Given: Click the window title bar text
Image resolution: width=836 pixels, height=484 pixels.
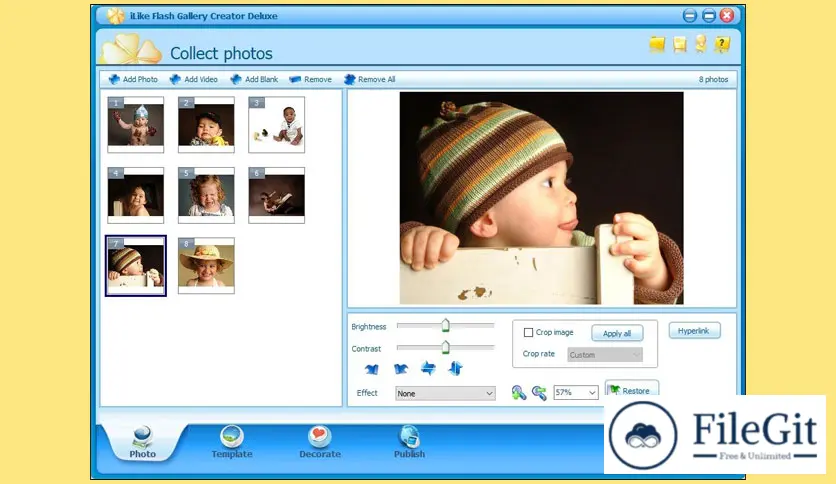Looking at the screenshot, I should tap(204, 16).
